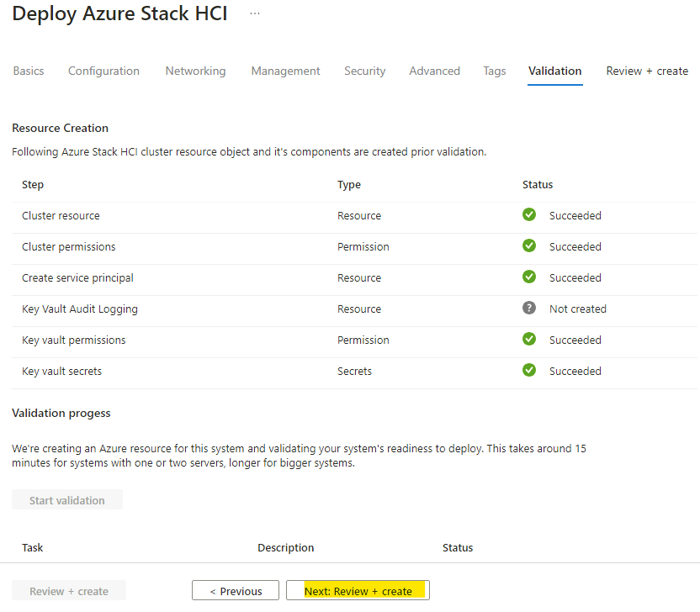Image resolution: width=700 pixels, height=612 pixels.
Task: Click the Validation progess heading
Action: pyautogui.click(x=61, y=413)
